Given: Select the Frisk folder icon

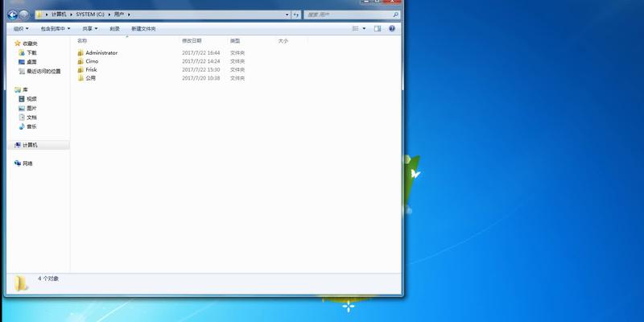Looking at the screenshot, I should [x=80, y=69].
